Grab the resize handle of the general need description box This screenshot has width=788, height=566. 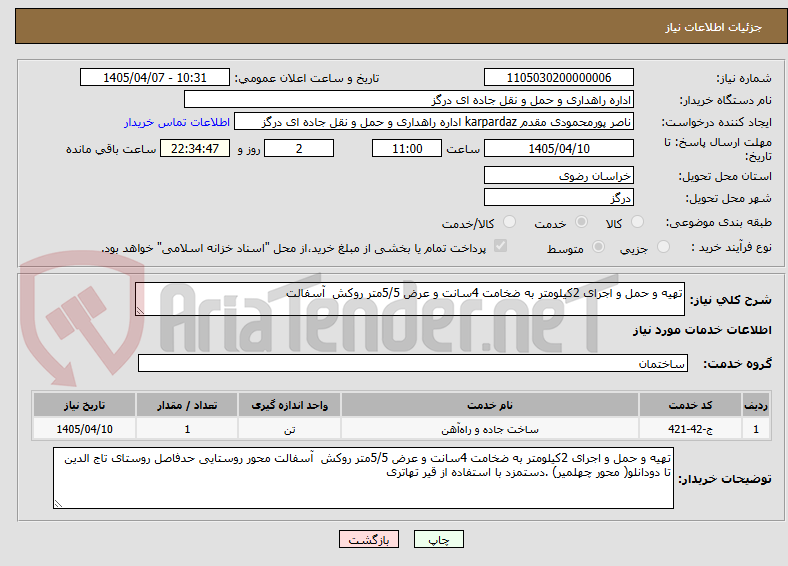click(x=140, y=311)
